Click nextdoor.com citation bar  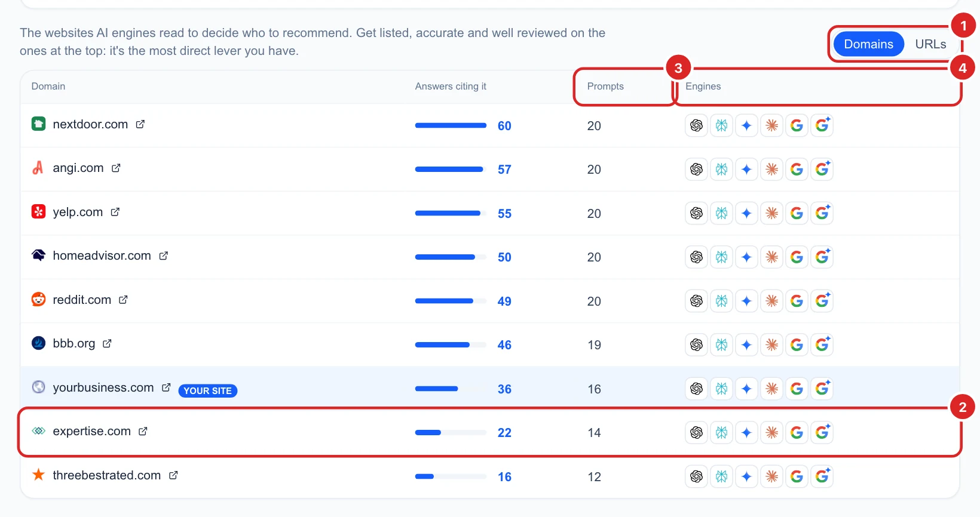pos(451,125)
